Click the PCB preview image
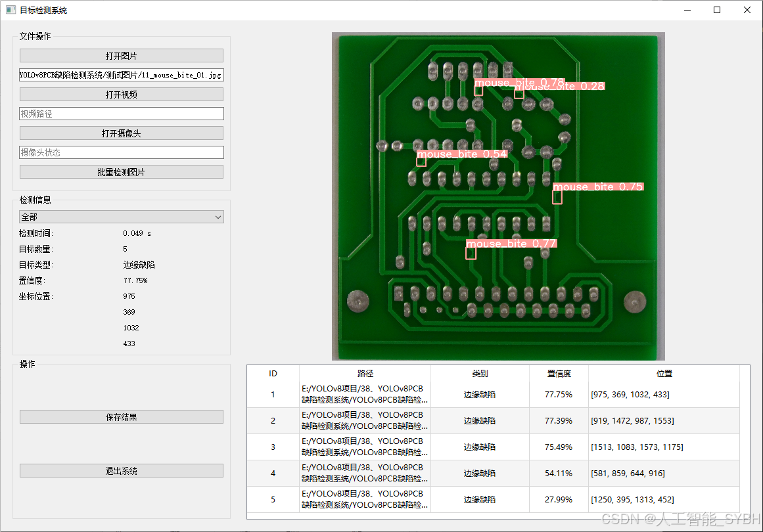 click(x=499, y=195)
